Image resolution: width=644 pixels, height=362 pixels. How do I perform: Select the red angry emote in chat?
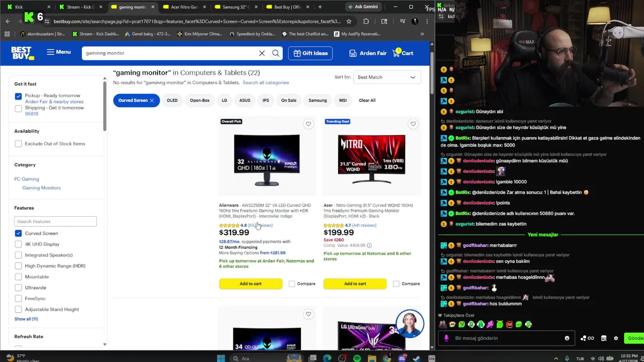point(509,324)
